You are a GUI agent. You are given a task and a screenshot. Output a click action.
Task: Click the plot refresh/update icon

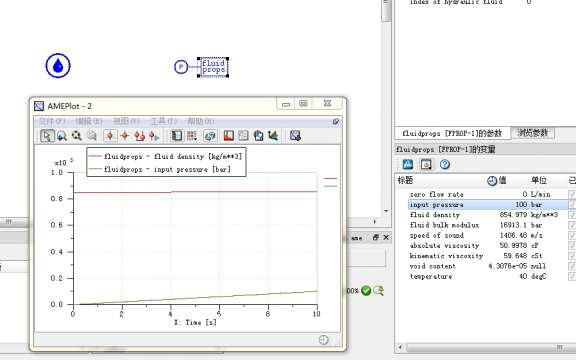coord(210,136)
